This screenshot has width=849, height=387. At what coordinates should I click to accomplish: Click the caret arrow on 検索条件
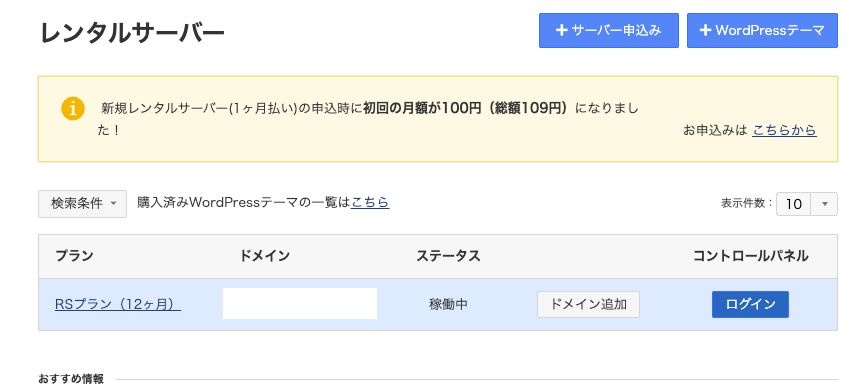113,204
